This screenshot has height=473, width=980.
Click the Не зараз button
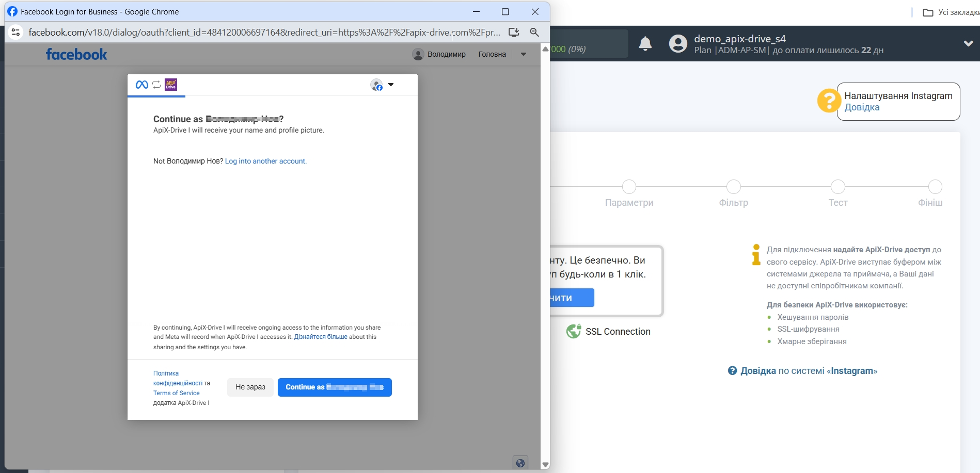(x=250, y=387)
